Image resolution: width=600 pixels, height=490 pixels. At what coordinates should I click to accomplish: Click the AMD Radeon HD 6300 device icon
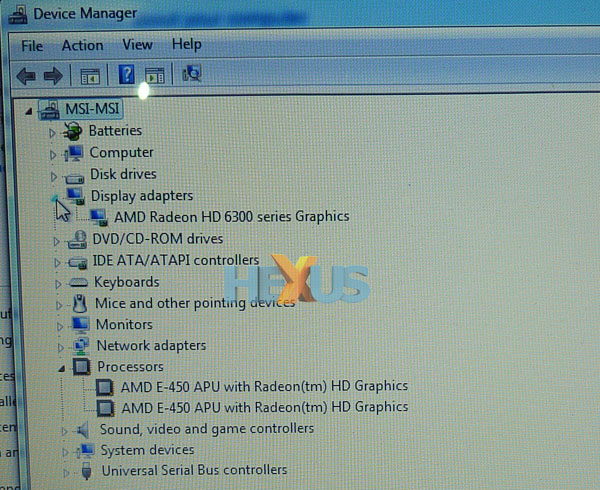pos(99,217)
